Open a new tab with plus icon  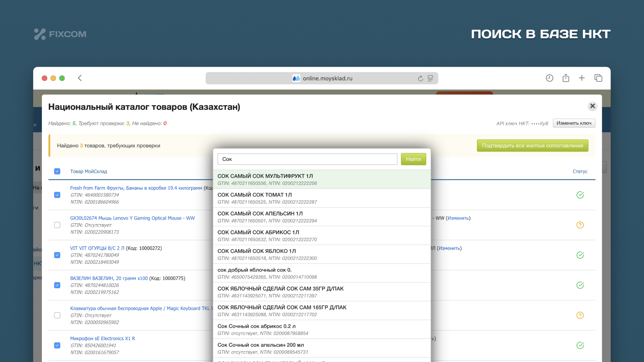point(582,78)
